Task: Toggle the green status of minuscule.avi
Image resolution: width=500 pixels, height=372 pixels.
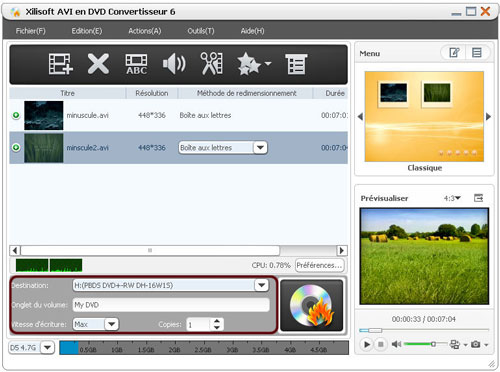Action: 16,115
